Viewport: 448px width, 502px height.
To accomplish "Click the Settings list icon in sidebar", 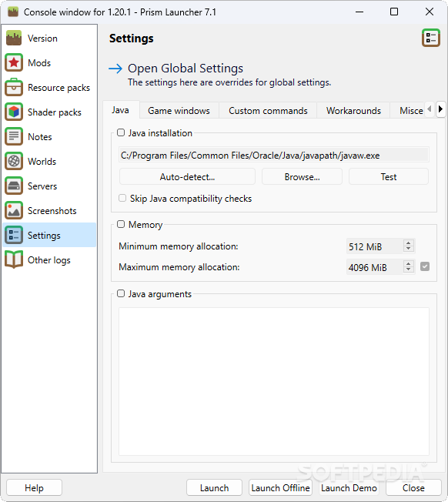I will [x=14, y=235].
